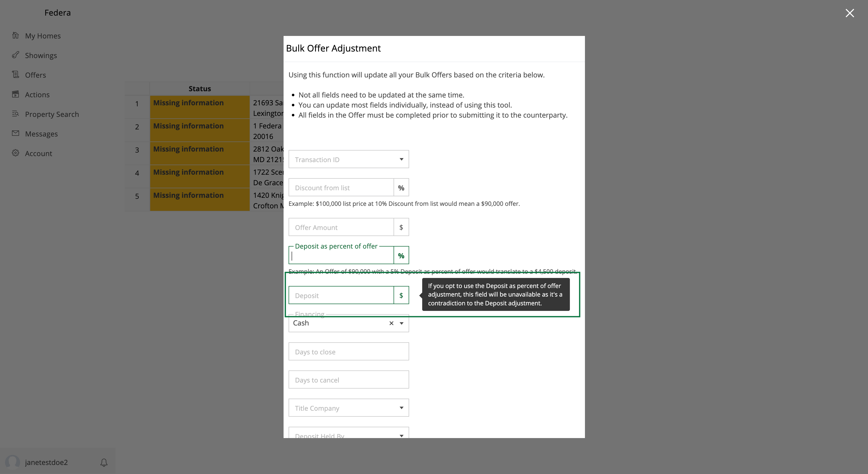This screenshot has width=868, height=474.
Task: Clear the Cash financing selection
Action: [391, 323]
